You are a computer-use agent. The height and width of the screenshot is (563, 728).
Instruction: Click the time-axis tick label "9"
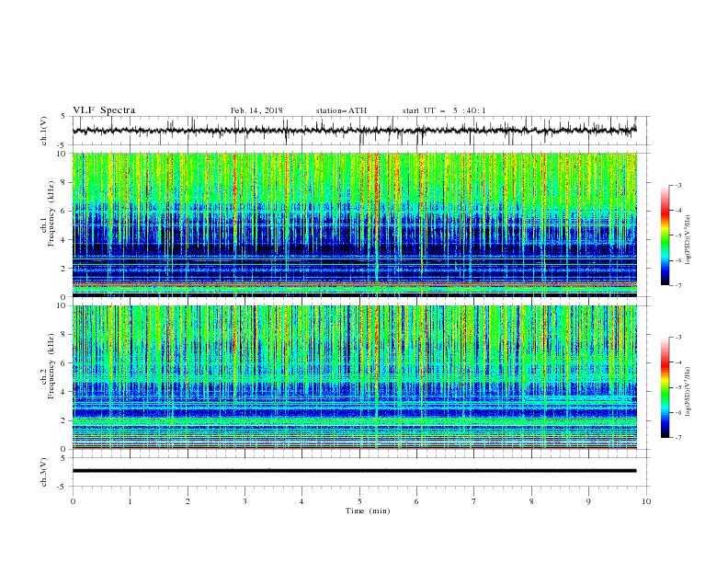[588, 501]
